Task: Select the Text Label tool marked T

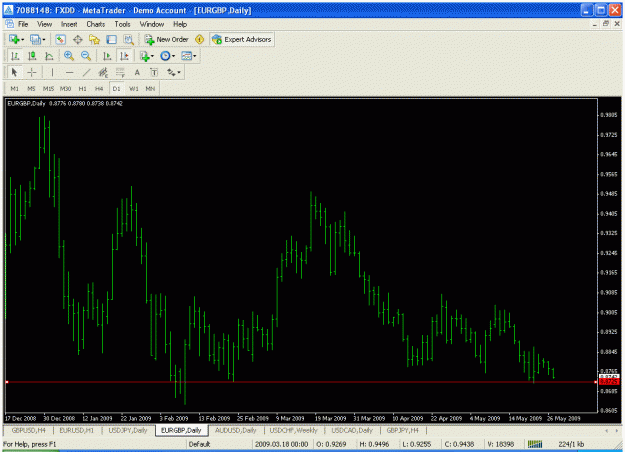Action: click(154, 73)
